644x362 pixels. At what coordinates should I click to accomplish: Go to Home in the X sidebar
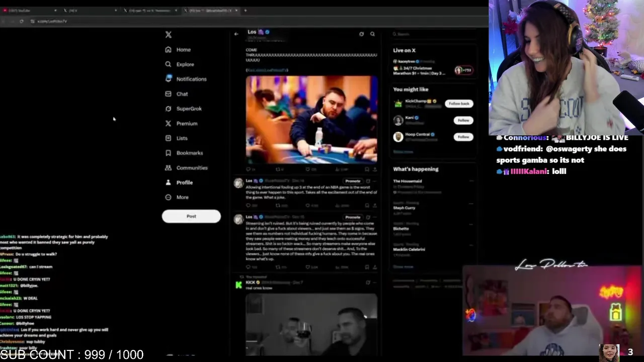click(x=178, y=50)
